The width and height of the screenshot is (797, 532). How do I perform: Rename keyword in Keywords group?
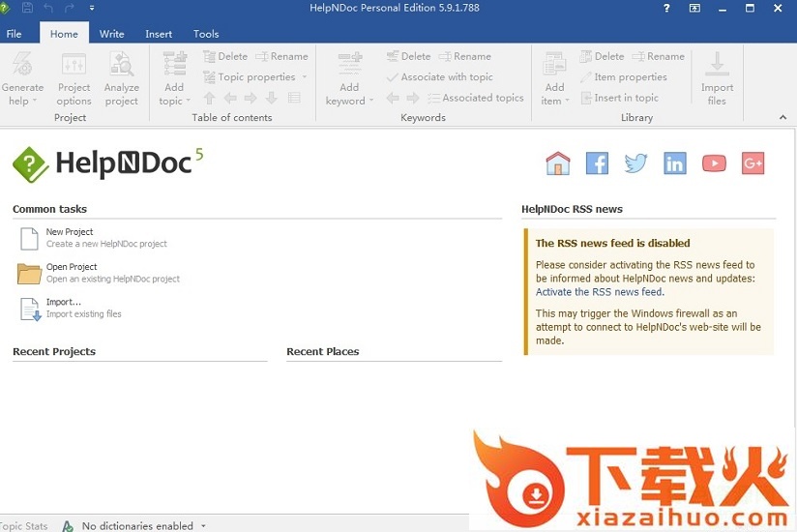point(464,56)
